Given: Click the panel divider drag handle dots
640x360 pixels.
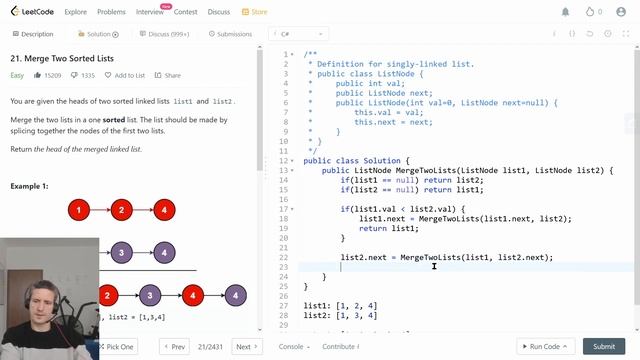Looking at the screenshot, I should (x=265, y=167).
